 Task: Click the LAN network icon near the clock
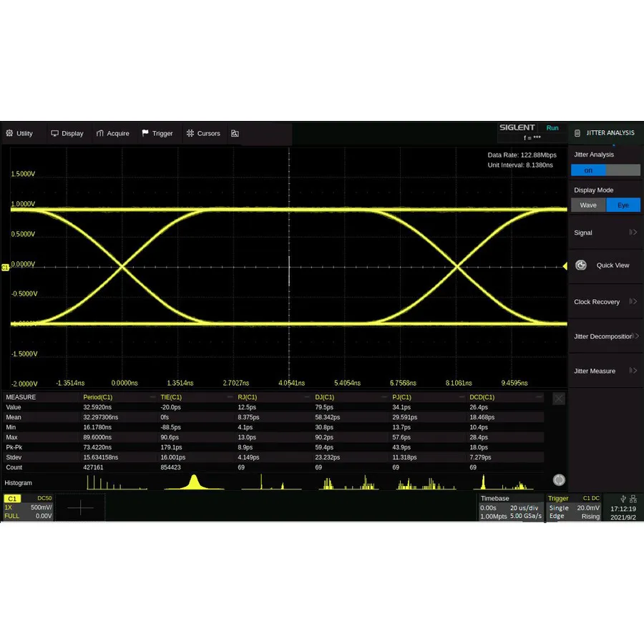[634, 499]
